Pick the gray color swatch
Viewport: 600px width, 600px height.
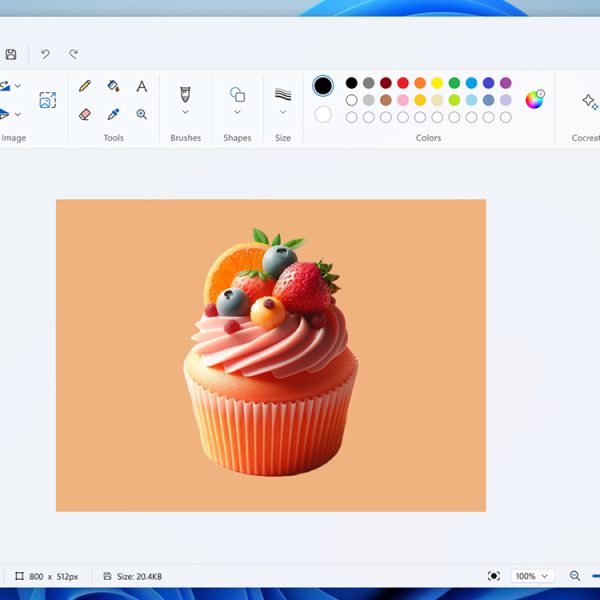(368, 83)
